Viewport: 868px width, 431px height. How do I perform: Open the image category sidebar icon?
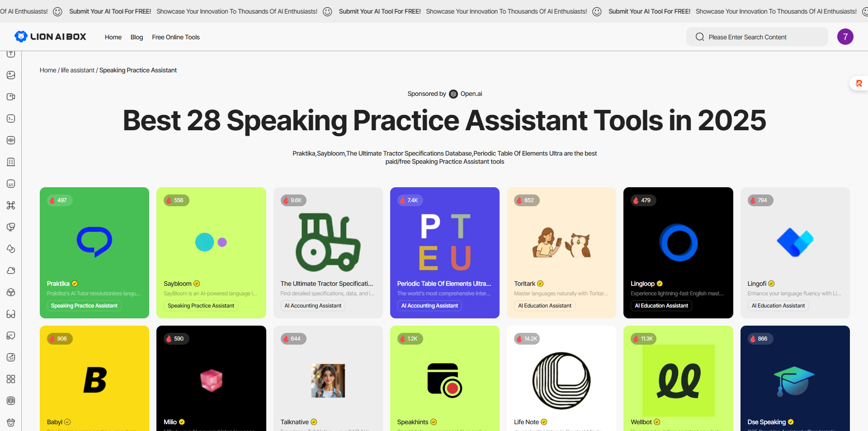[11, 75]
